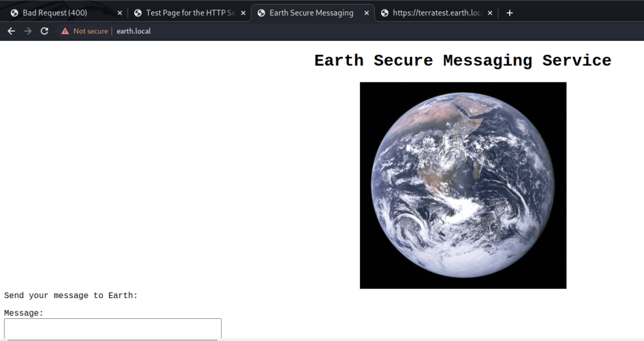Click the globe favicon on Bad Request tab
This screenshot has width=644, height=341.
pos(14,13)
